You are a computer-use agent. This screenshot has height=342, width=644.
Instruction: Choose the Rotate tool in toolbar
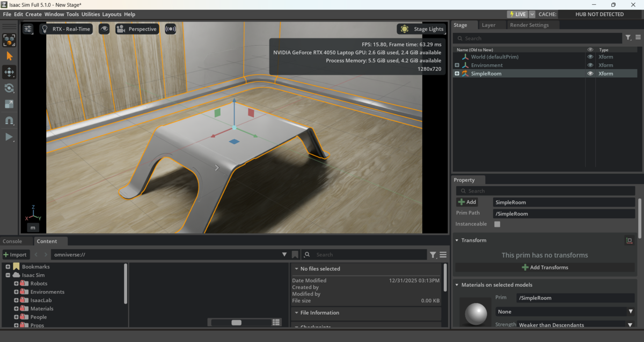9,88
